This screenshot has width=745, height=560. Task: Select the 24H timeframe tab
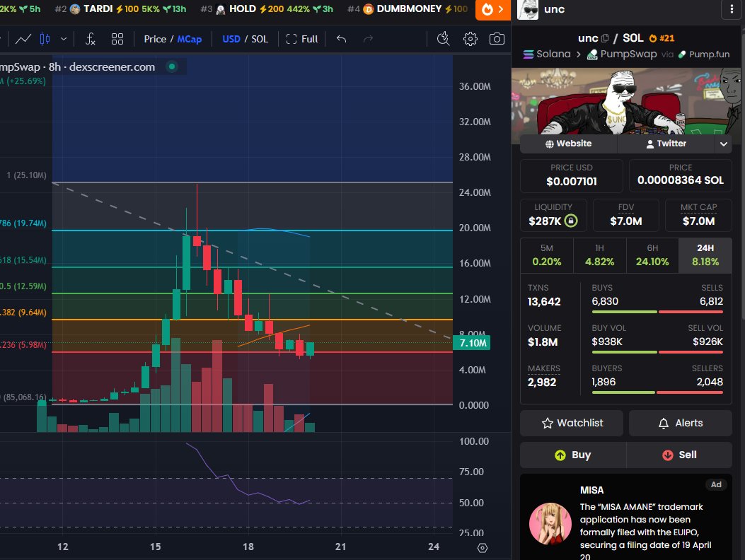pos(705,255)
